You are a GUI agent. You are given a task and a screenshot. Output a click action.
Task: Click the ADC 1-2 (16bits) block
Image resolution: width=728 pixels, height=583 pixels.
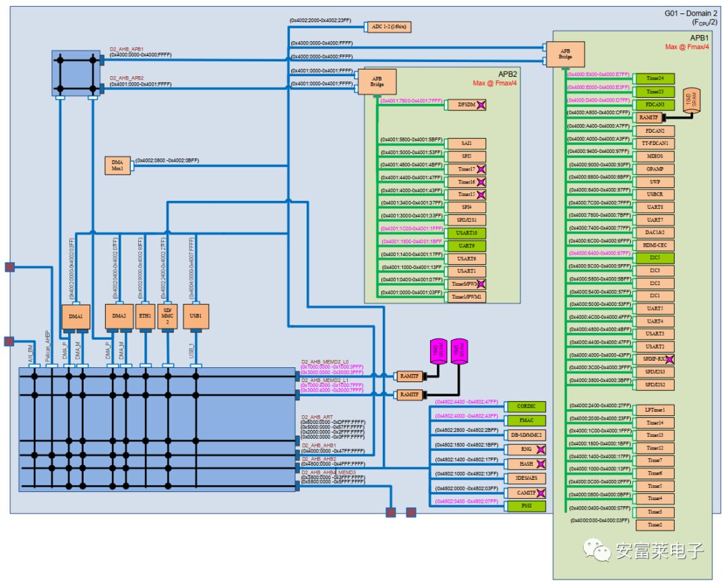(x=389, y=27)
